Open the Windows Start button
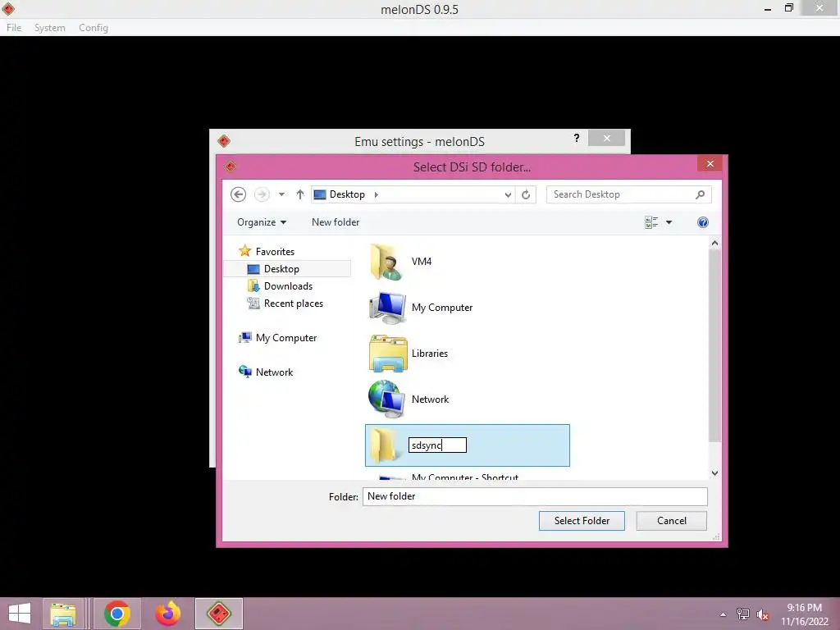Image resolution: width=840 pixels, height=630 pixels. click(x=20, y=614)
